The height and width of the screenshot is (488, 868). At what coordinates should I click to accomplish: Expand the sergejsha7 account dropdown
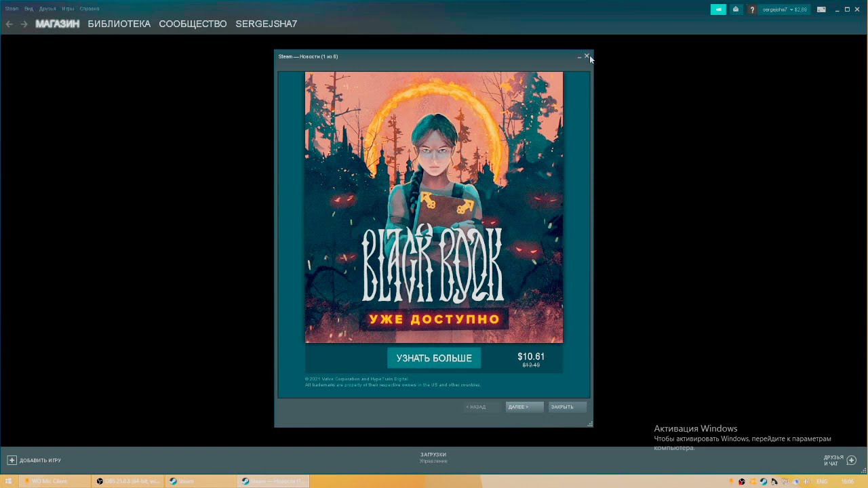785,9
